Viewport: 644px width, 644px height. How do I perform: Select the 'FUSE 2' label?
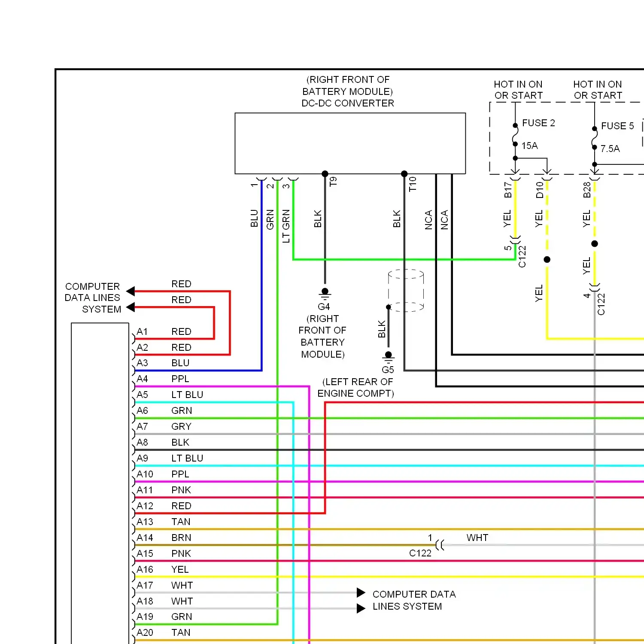pos(538,123)
